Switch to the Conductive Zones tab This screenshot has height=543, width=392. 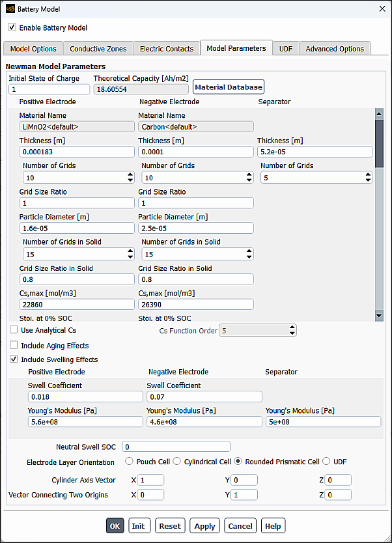click(98, 48)
